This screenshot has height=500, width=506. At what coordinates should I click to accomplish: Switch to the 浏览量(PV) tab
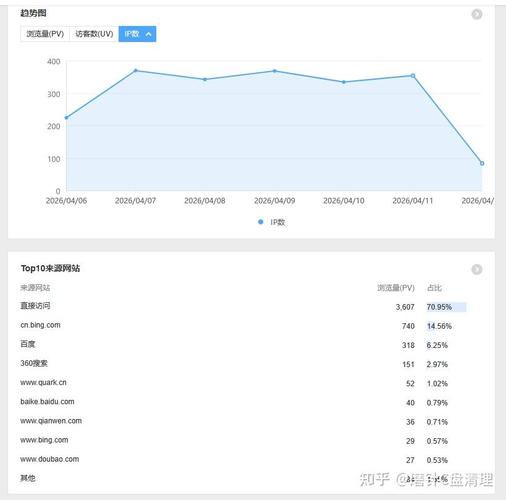pyautogui.click(x=45, y=34)
